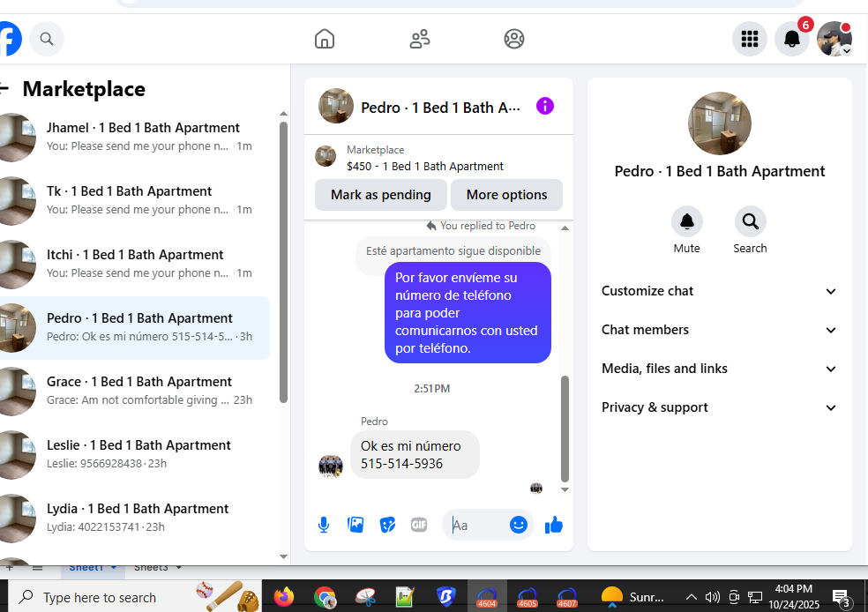Open Firefox in taskbar
868x612 pixels.
tap(284, 597)
